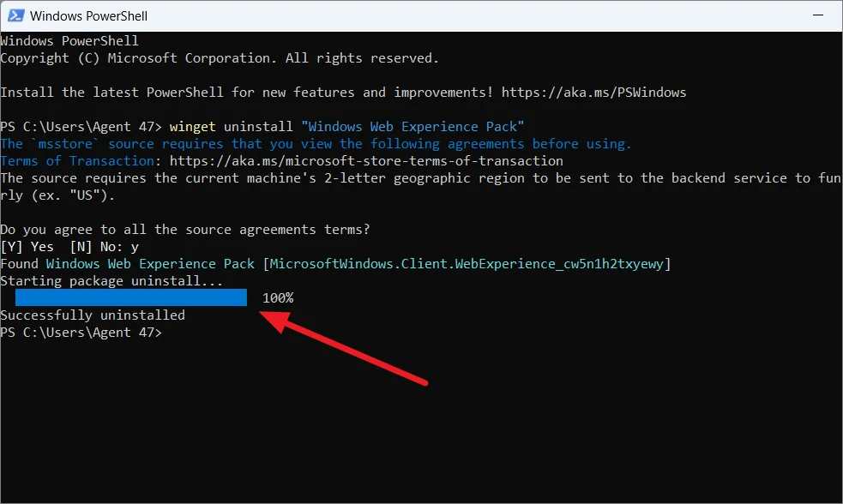The image size is (843, 504).
Task: Click the microsoft-store-terms-of-transaction URL
Action: (x=366, y=161)
